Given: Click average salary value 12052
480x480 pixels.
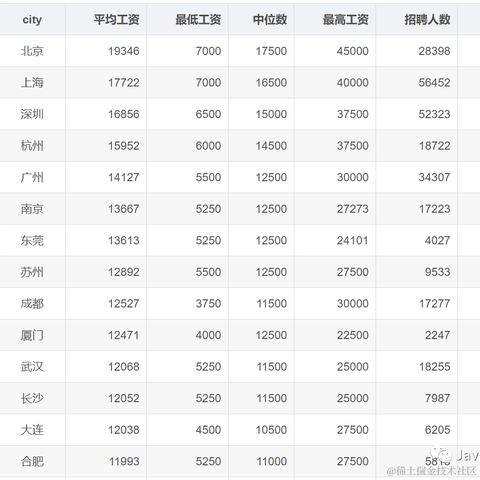Looking at the screenshot, I should [x=124, y=398].
